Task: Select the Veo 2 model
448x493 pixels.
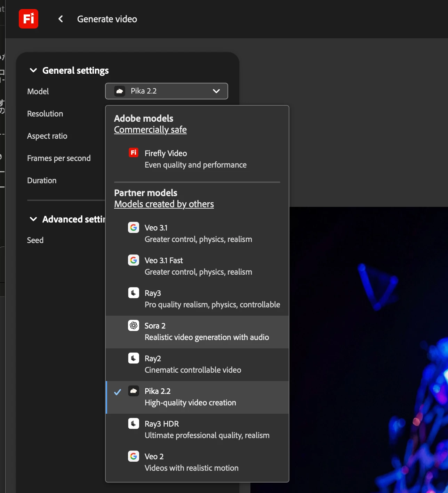Action: (197, 463)
